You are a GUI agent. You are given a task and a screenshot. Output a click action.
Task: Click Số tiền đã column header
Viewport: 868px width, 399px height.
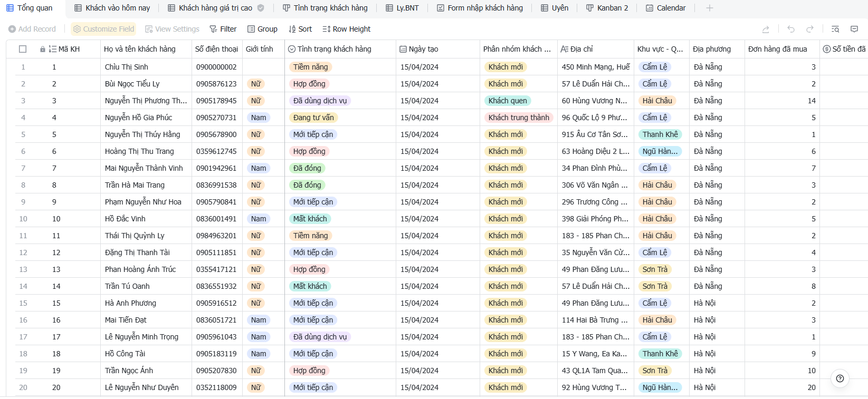(845, 49)
